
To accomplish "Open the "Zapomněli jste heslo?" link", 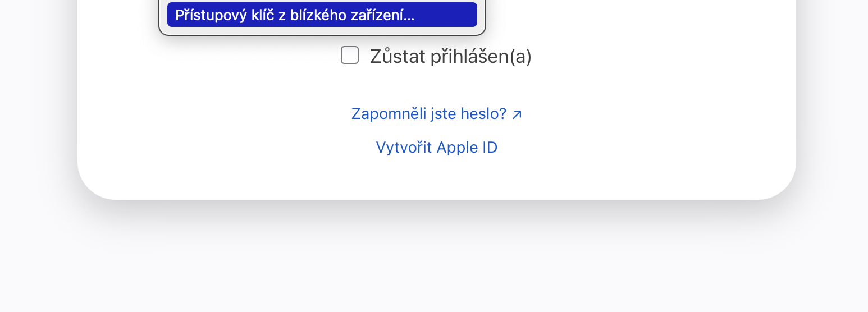I will pos(429,114).
